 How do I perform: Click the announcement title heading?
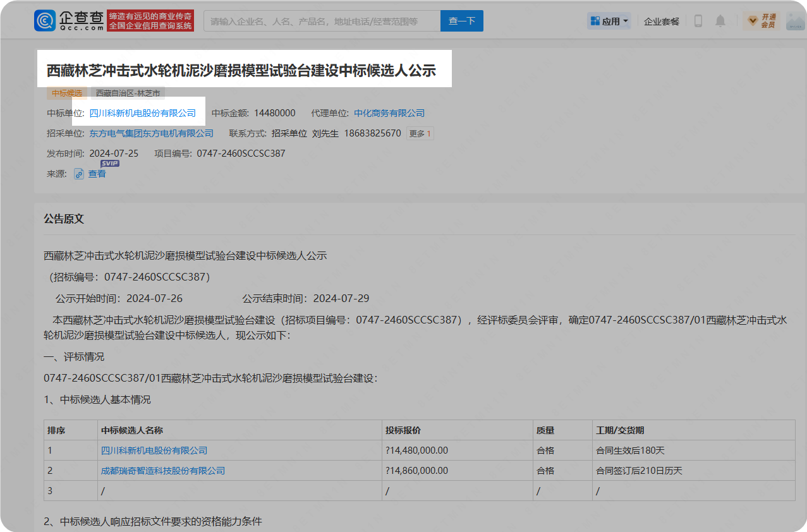point(241,70)
